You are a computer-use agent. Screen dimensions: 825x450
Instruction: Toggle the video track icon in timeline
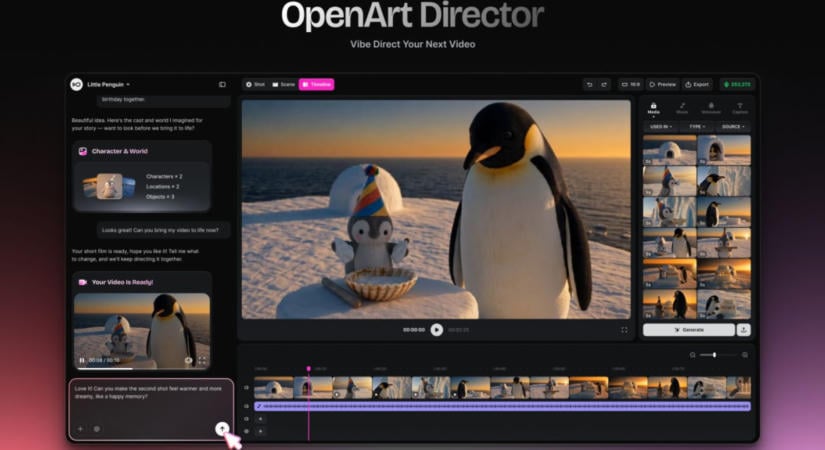pos(246,388)
